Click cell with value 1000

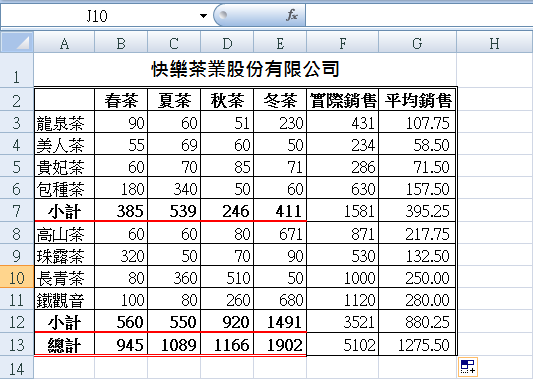coord(343,277)
